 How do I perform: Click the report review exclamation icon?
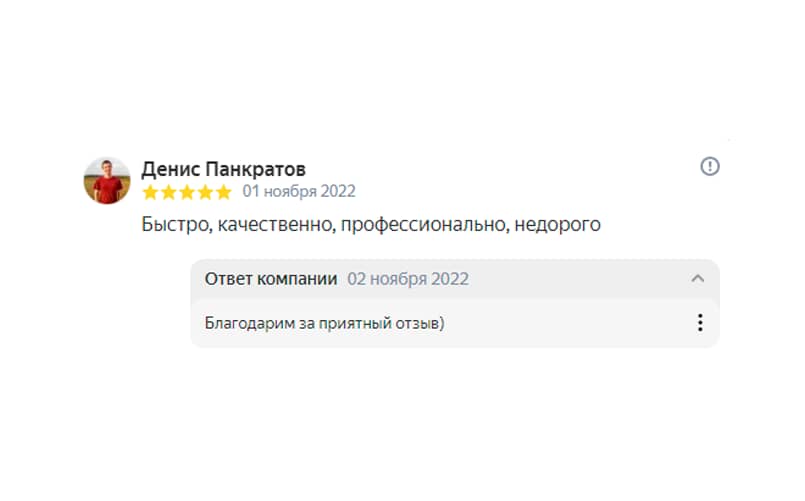click(710, 167)
